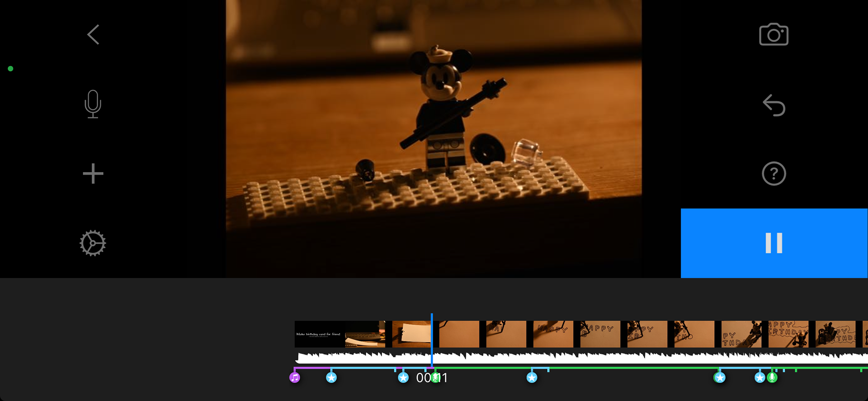Tap the Mickey minifigure preview image

tap(434, 138)
